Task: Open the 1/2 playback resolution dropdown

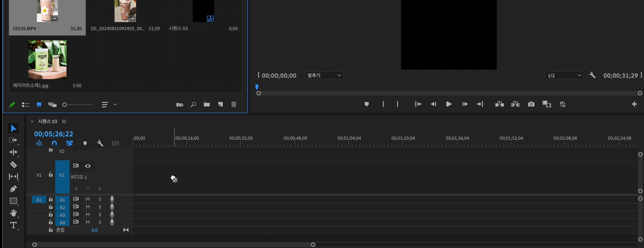Action: [564, 75]
